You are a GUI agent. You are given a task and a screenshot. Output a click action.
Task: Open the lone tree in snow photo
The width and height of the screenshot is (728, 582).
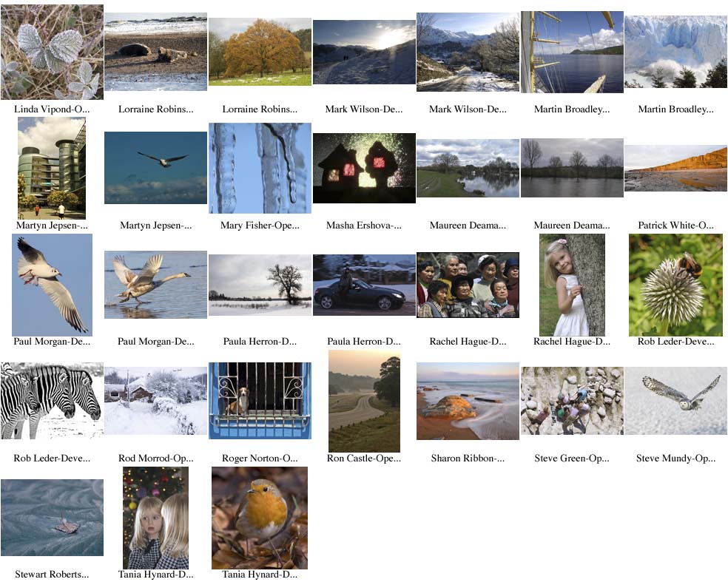point(260,285)
